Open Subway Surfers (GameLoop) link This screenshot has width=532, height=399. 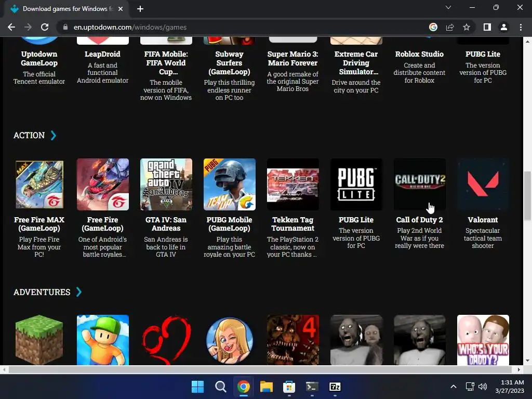[229, 63]
